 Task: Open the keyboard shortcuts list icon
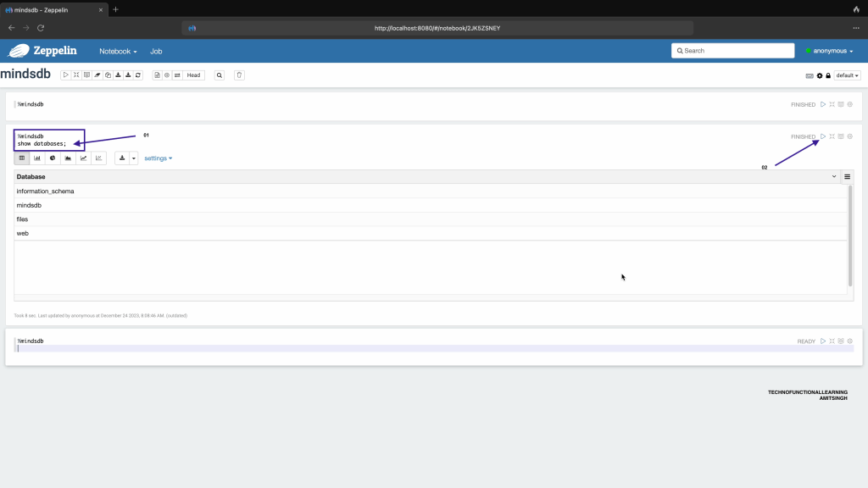coord(810,75)
